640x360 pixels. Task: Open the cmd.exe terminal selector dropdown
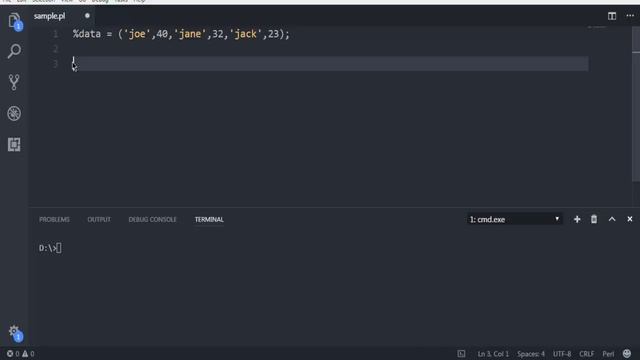coord(514,219)
